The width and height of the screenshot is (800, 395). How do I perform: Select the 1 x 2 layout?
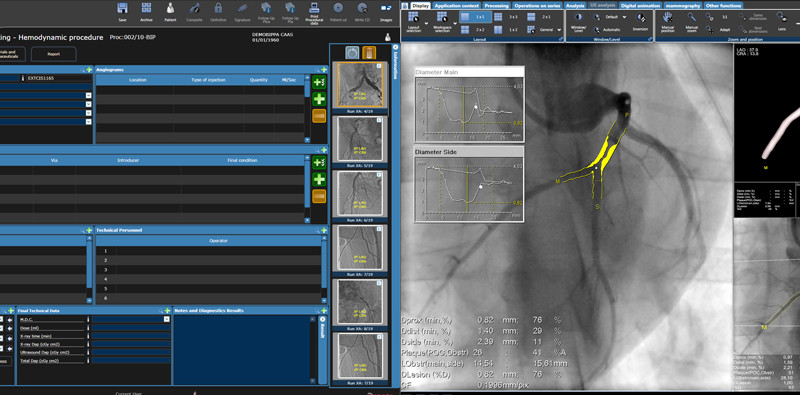[x=507, y=30]
